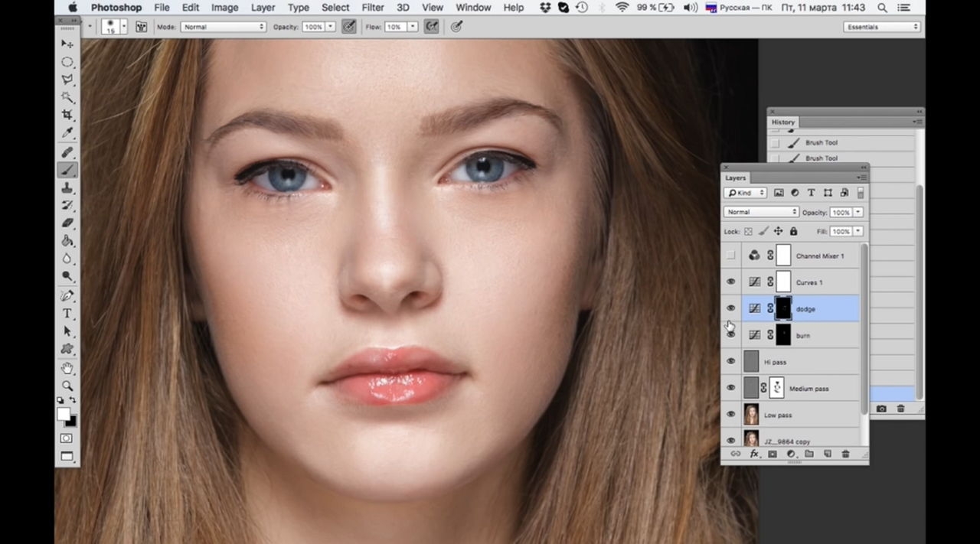
Task: Hide the dodge layer
Action: (730, 308)
